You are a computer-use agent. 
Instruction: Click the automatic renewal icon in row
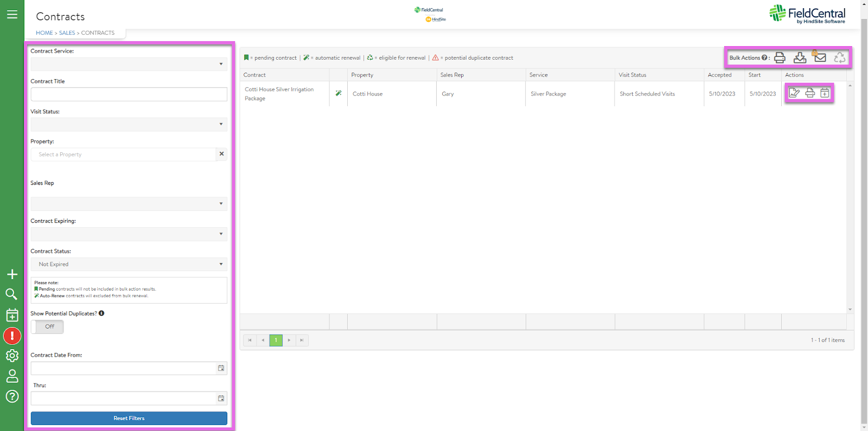coord(339,93)
